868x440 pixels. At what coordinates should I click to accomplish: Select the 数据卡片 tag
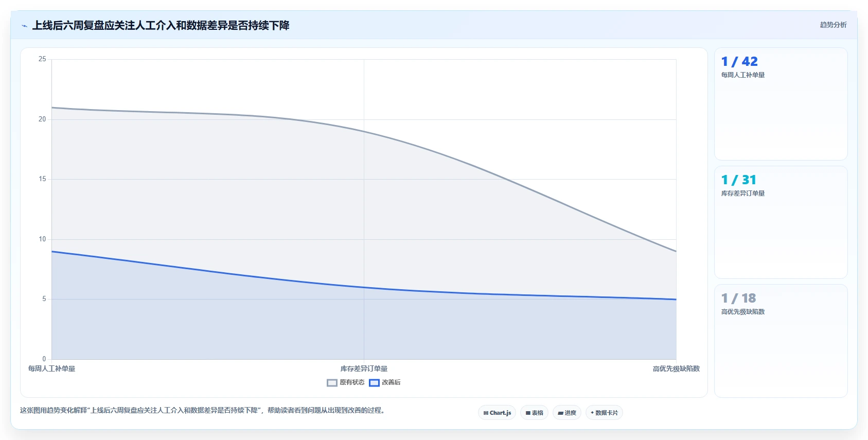604,413
